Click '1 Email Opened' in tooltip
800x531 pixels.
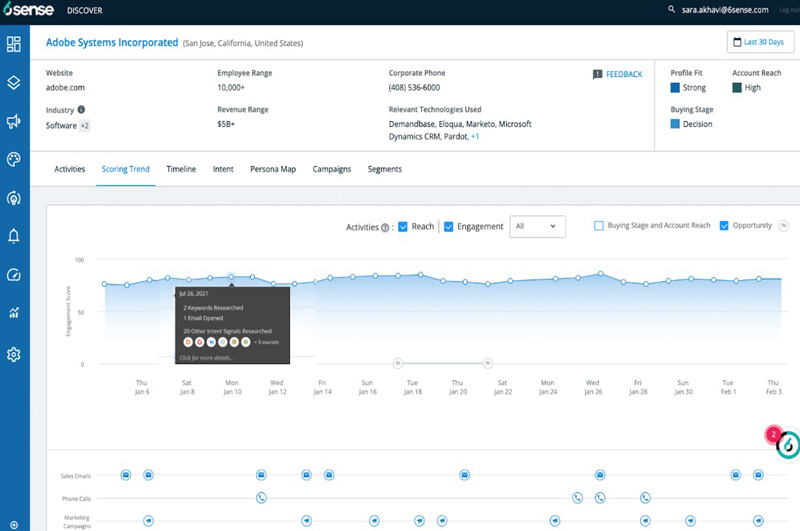(x=203, y=318)
